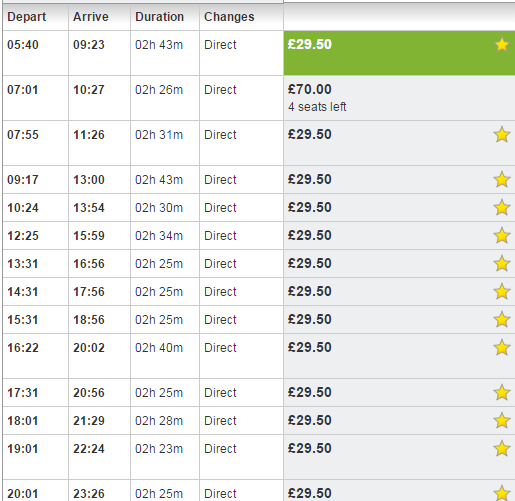Click the star icon on the 13:31 row
This screenshot has width=515, height=501.
[x=502, y=264]
